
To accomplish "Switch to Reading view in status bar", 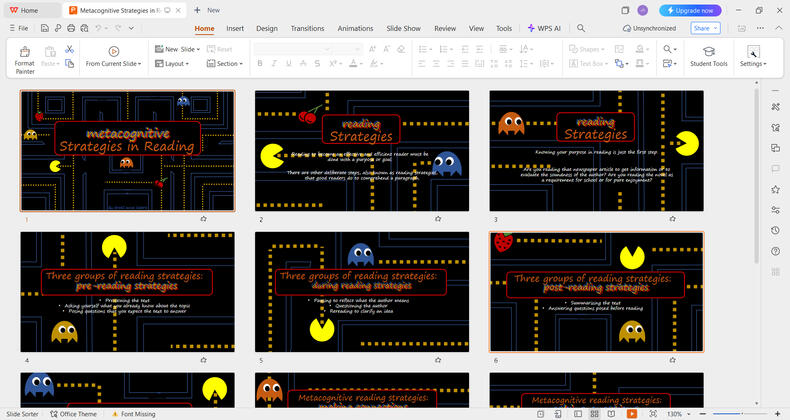I will [611, 414].
